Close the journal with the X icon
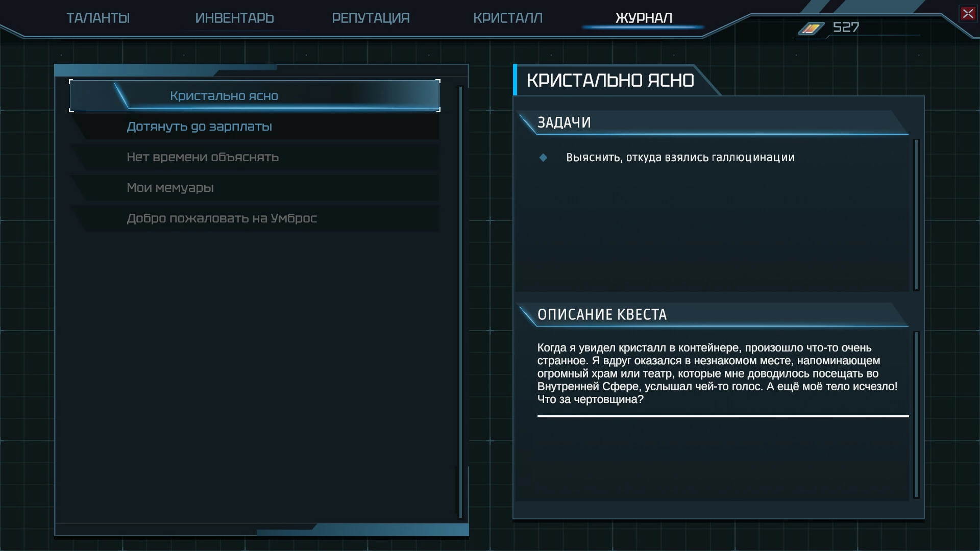The image size is (980, 551). 968,14
